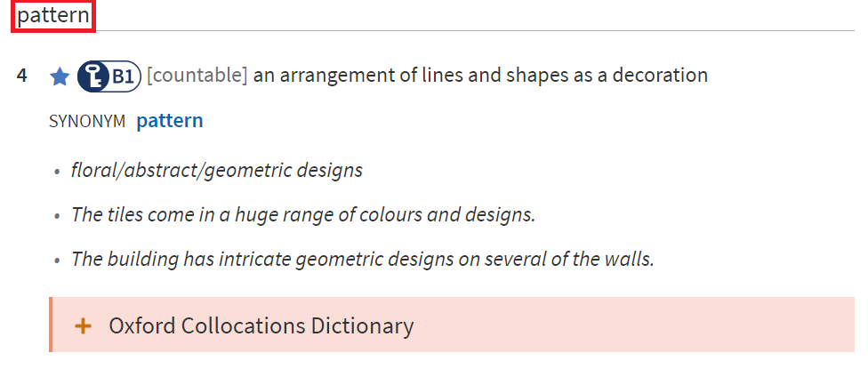The width and height of the screenshot is (868, 377).
Task: Click the pattern word in the red box
Action: click(x=53, y=16)
